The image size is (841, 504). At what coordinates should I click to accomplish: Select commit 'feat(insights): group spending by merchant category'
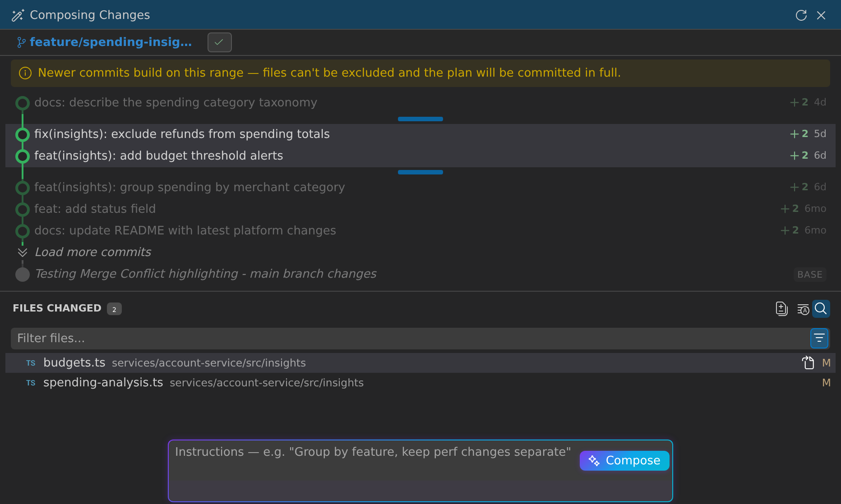(x=420, y=187)
